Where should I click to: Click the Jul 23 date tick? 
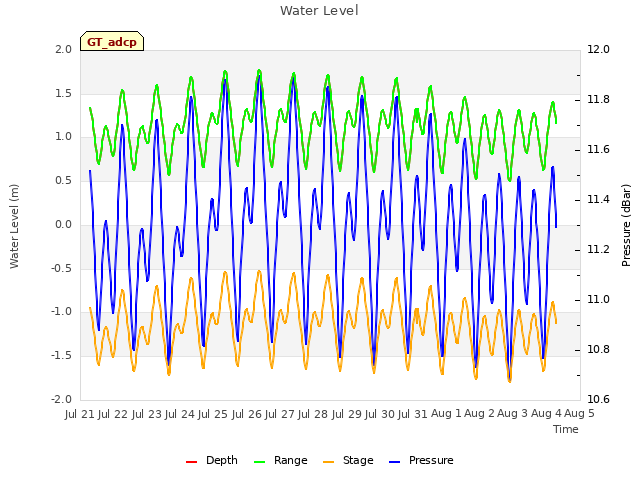pos(147,414)
